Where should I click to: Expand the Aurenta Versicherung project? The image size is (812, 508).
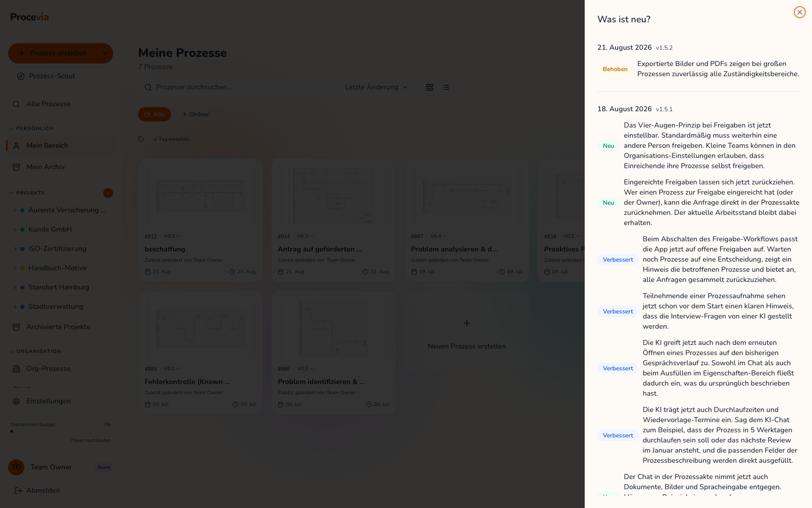(15, 210)
